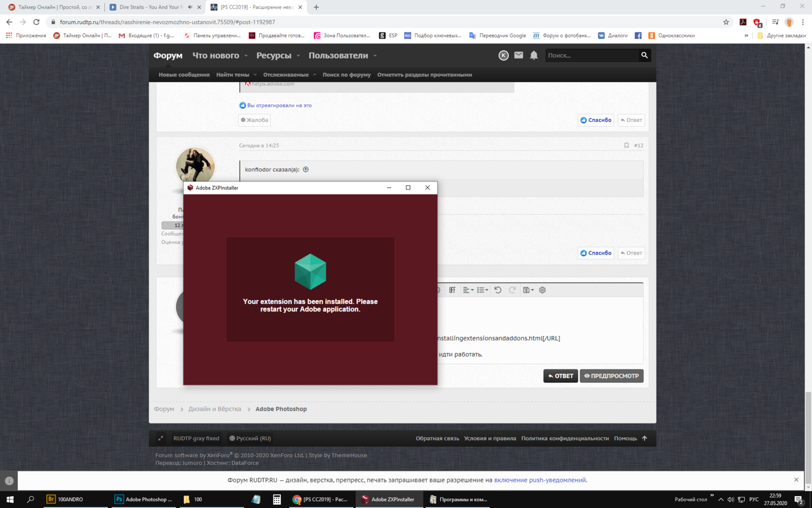
Task: Expand the quoted konfiodor post
Action: click(x=306, y=170)
